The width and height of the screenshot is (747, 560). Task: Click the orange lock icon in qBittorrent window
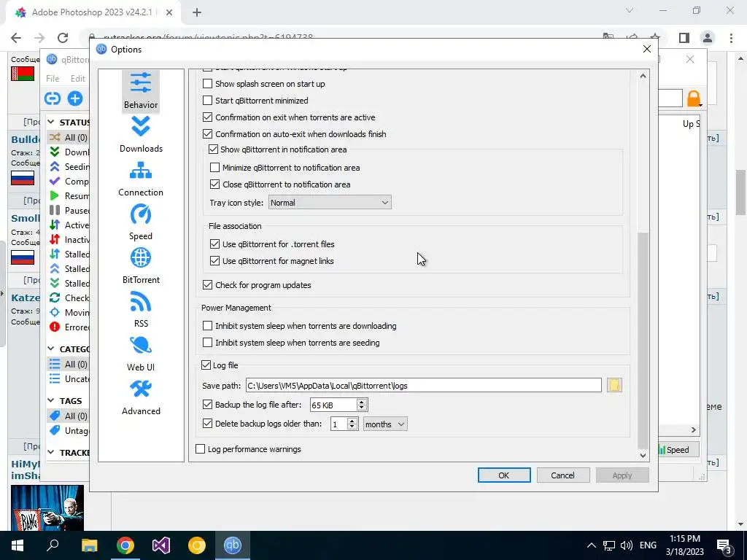[x=694, y=98]
